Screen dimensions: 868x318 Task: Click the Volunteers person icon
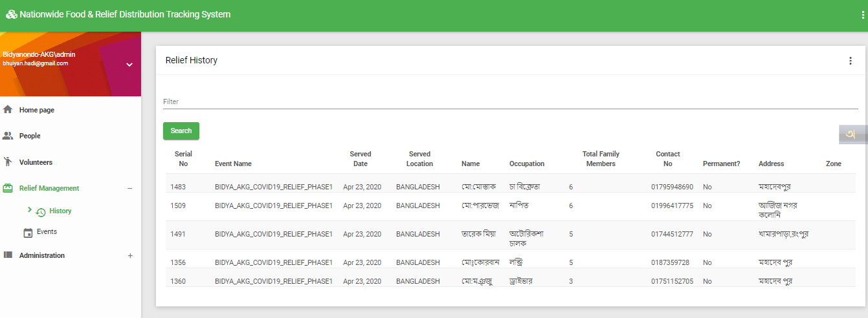click(8, 162)
